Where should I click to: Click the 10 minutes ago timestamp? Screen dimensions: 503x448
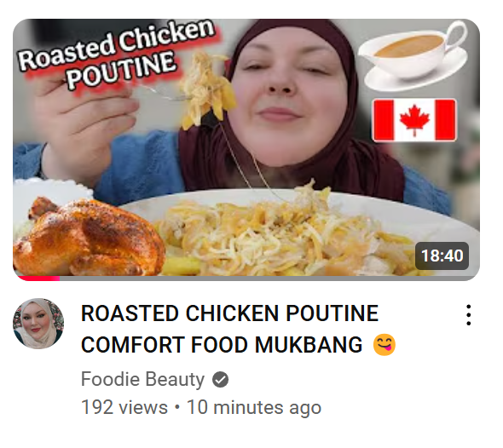click(254, 407)
